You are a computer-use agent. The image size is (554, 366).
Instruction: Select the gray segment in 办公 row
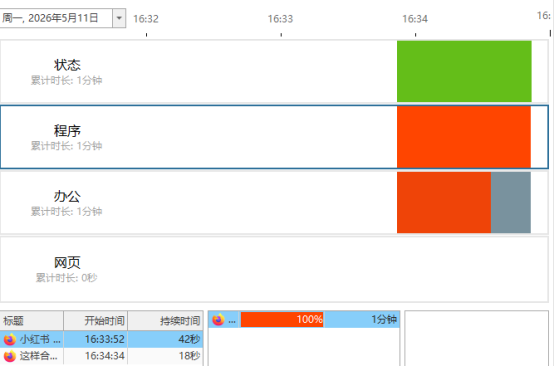(511, 202)
